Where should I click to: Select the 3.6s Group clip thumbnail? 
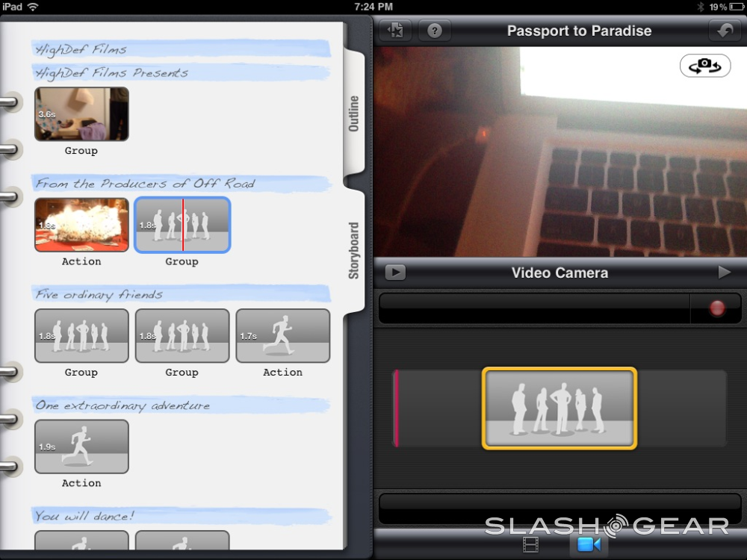coord(81,114)
